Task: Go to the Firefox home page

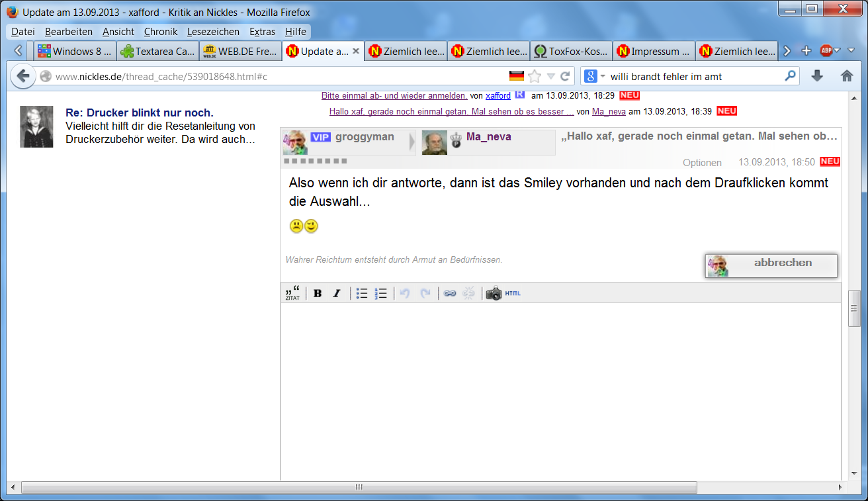Action: [847, 76]
